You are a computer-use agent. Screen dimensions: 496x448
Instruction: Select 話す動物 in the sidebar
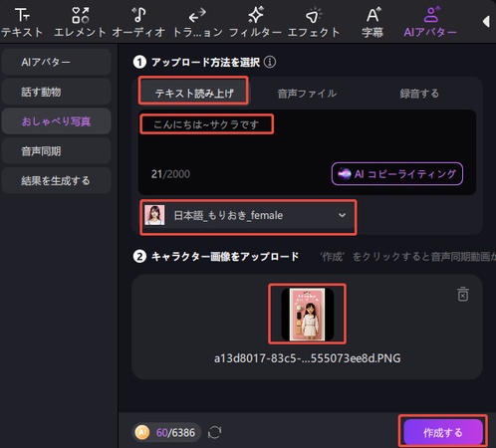click(56, 92)
